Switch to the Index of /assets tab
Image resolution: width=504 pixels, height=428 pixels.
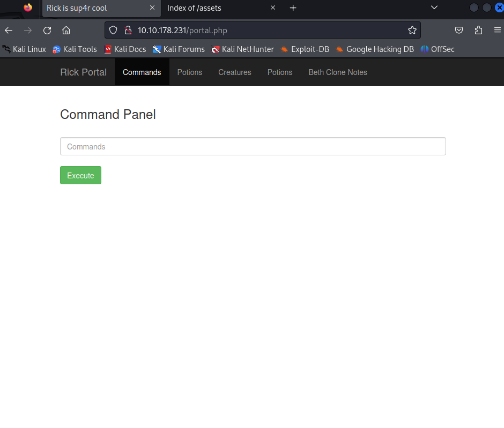(214, 8)
